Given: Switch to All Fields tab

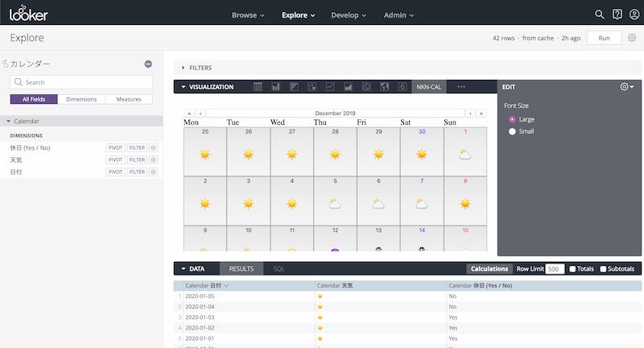Looking at the screenshot, I should pos(34,99).
